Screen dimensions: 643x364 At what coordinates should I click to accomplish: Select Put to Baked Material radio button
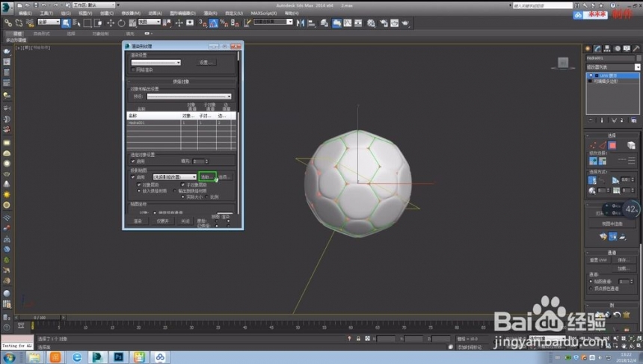point(139,191)
